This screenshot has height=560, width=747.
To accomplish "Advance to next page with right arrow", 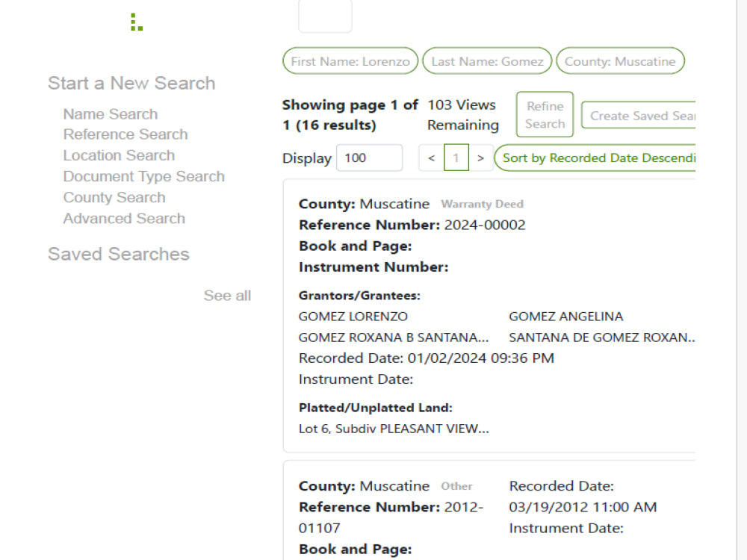I will 480,158.
